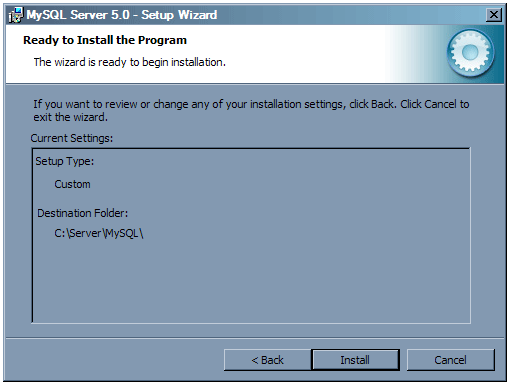Screen dimensions: 510x386
Task: Click the Destination Folder label
Action: pos(82,213)
